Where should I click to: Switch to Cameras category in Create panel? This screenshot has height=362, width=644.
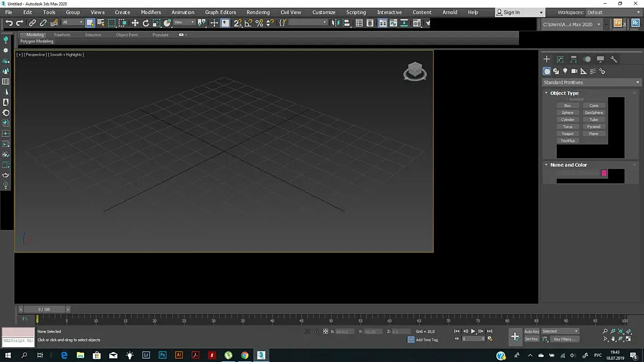574,71
